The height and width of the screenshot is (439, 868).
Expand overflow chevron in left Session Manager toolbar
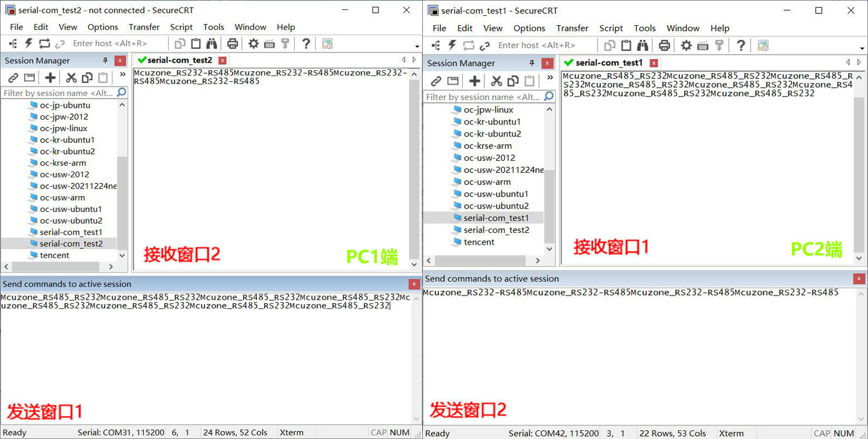[122, 75]
